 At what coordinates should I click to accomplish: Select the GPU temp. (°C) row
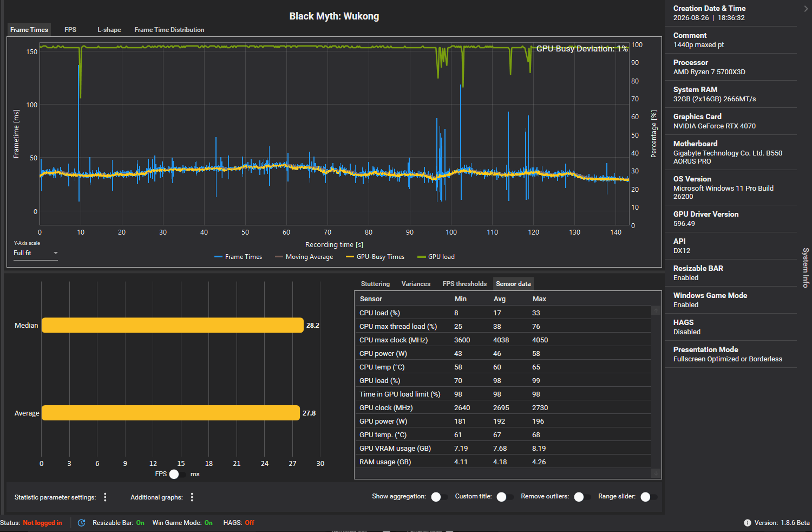click(x=503, y=435)
